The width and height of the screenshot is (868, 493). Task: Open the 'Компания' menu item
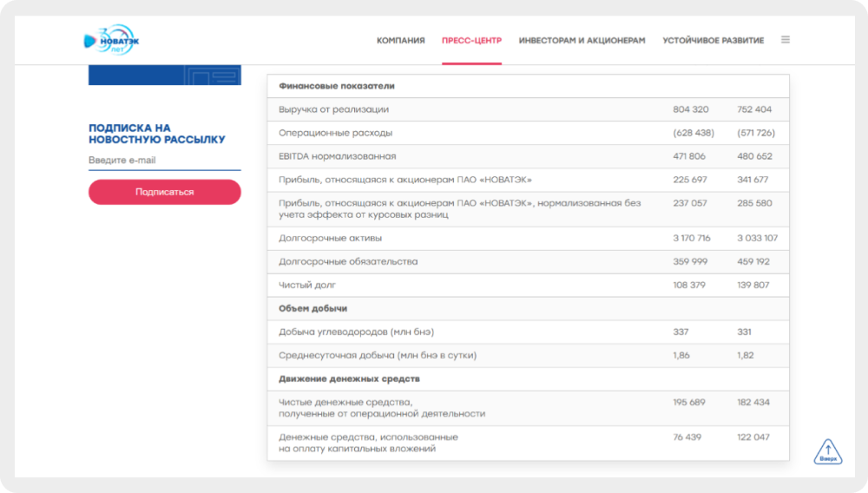[400, 41]
